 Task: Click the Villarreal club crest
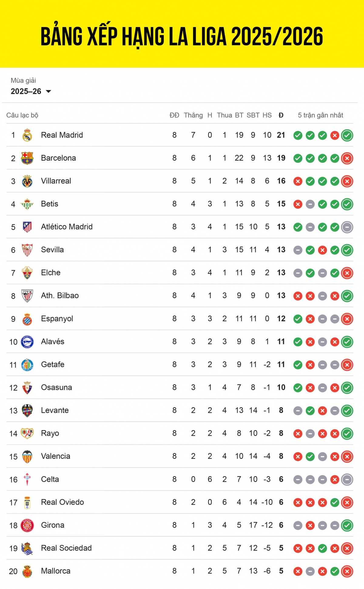tap(27, 181)
